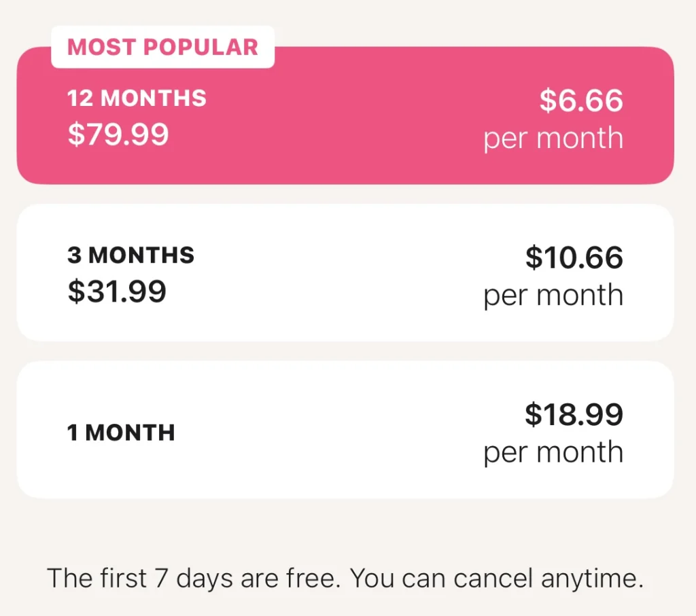Tap "You can cancel anytime" text

(x=498, y=579)
